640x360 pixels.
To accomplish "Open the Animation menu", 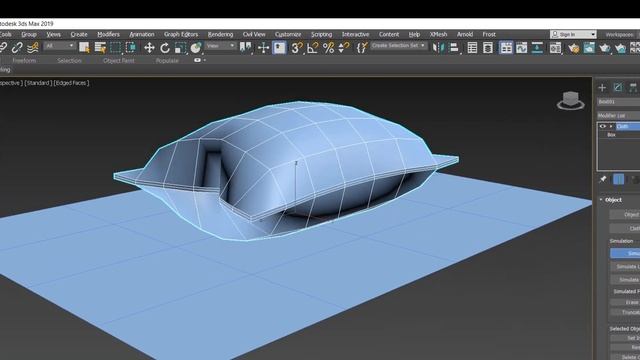I will pos(142,34).
